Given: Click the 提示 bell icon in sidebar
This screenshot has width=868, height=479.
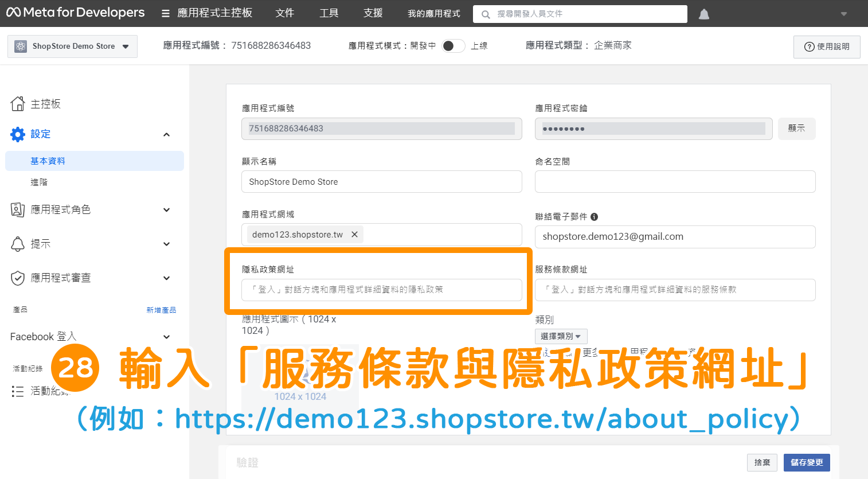Looking at the screenshot, I should coord(18,244).
